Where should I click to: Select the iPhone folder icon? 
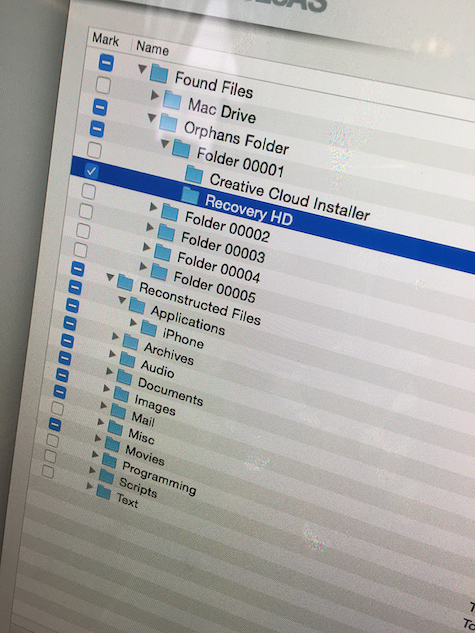tap(149, 329)
